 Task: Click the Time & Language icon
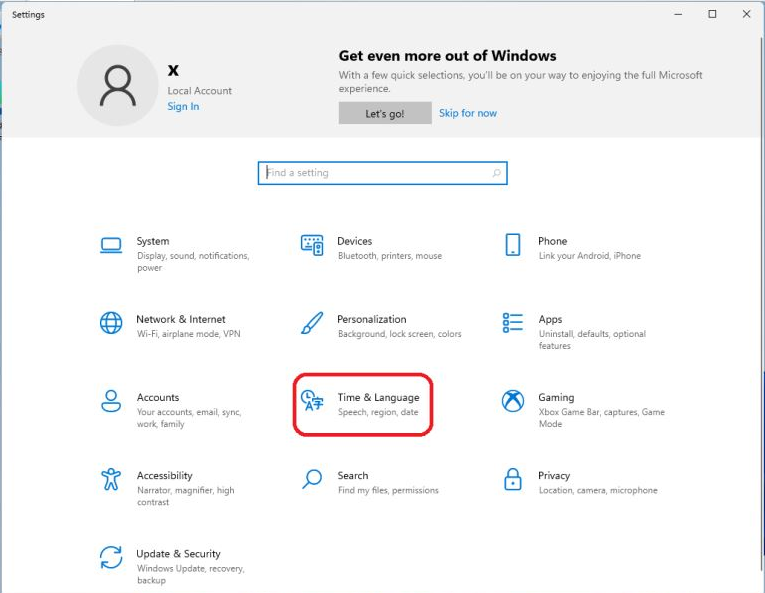[313, 401]
